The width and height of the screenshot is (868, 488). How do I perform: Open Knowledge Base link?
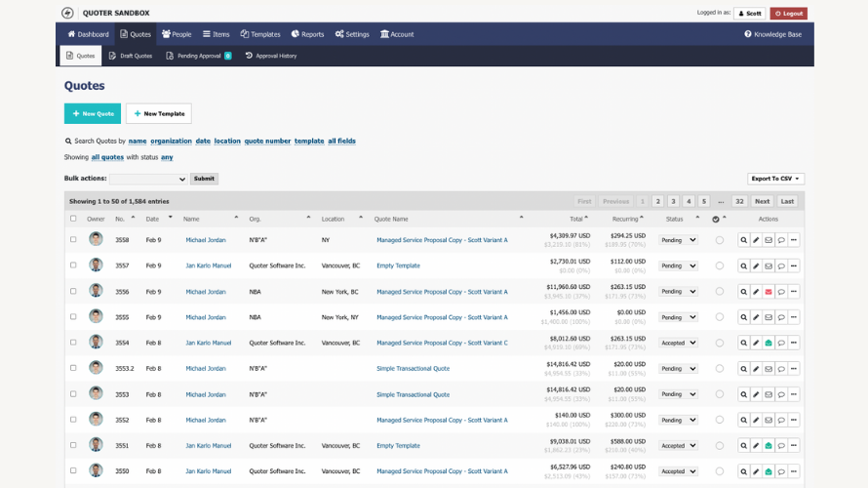coord(772,34)
